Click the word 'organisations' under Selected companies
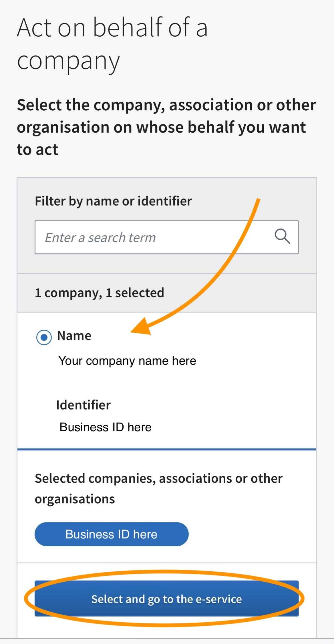Viewport: 334px width, 644px height. 75,499
